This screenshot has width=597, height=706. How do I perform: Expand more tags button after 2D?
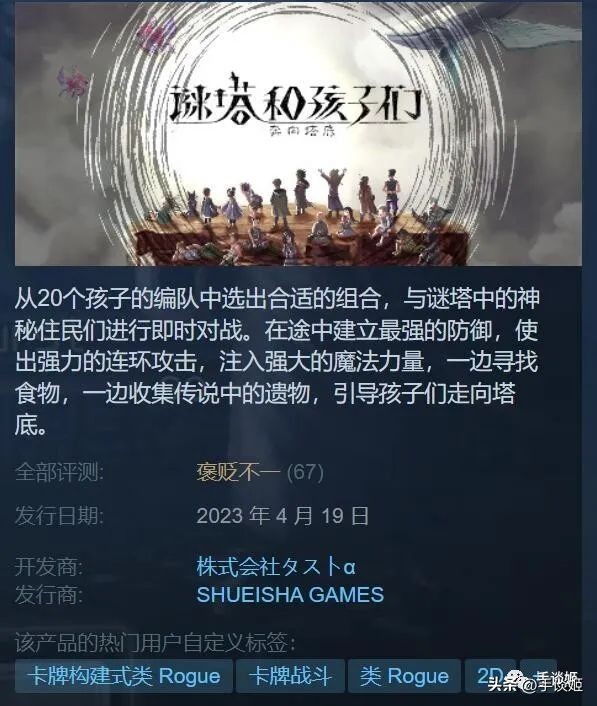coord(538,676)
